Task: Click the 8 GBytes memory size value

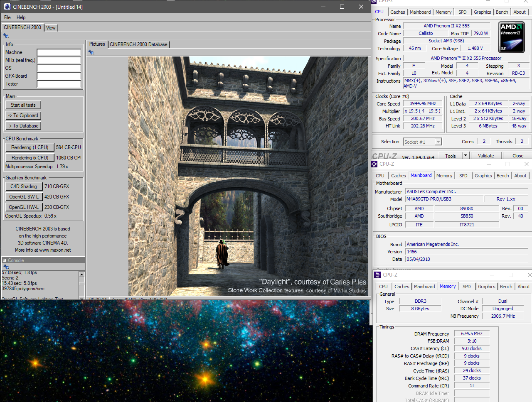Action: pos(420,309)
